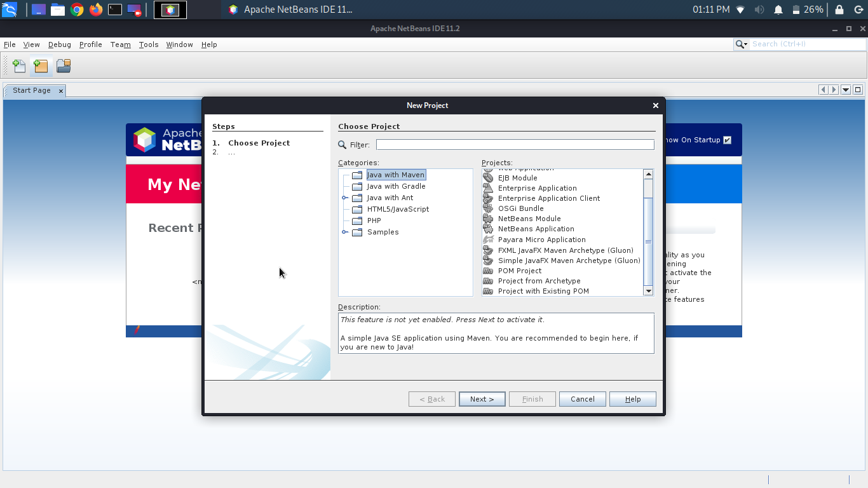
Task: Click the blue desktop icon in top panel
Action: (x=39, y=10)
